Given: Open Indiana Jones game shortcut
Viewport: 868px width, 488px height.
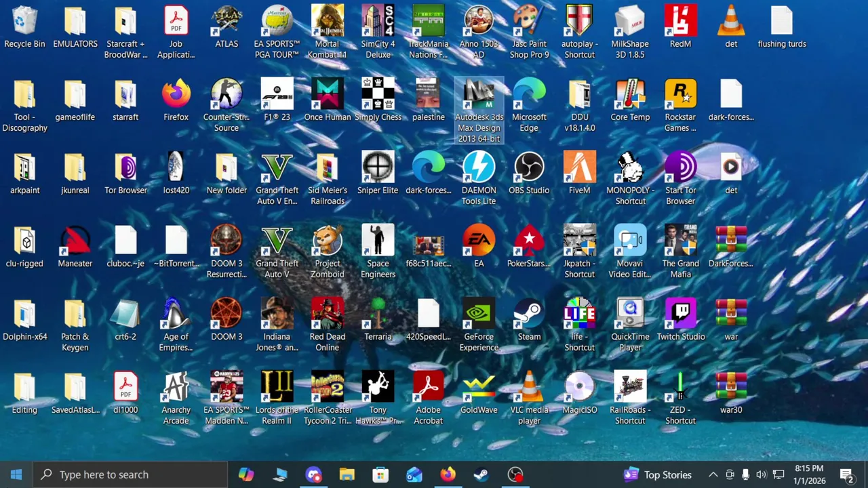Looking at the screenshot, I should coord(277,324).
